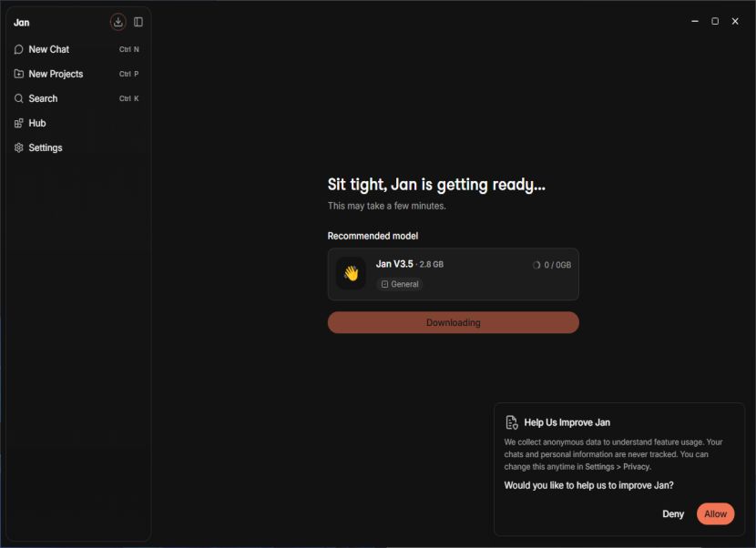Click the waving hand model icon
756x548 pixels.
pyautogui.click(x=351, y=273)
